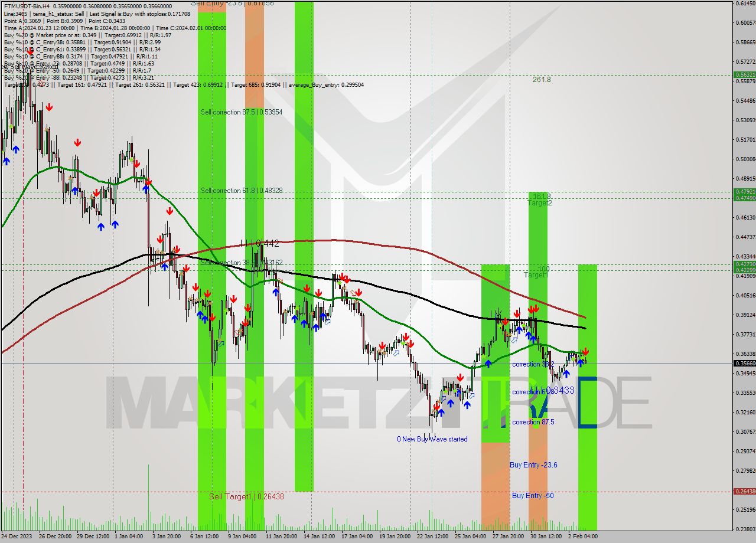The height and width of the screenshot is (543, 756).
Task: Click the '261.8' Fibonacci level label
Action: click(542, 79)
